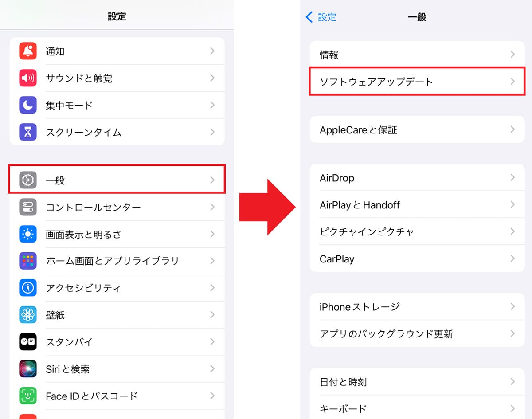Open アクセシビリティ settings
Image resolution: width=532 pixels, height=419 pixels.
[117, 288]
